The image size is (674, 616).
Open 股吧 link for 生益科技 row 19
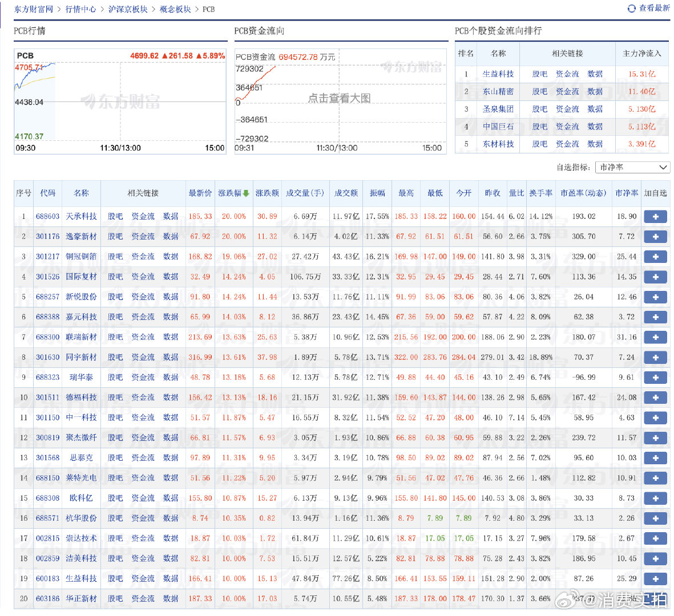click(x=115, y=578)
